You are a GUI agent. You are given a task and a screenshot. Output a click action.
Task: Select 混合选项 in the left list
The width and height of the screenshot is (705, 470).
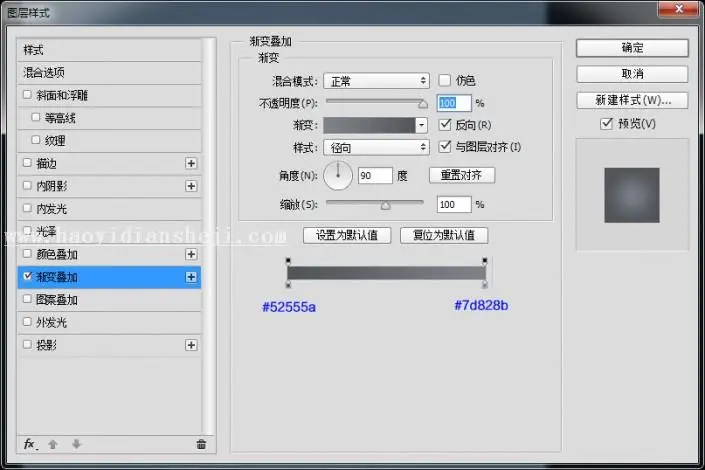click(109, 72)
